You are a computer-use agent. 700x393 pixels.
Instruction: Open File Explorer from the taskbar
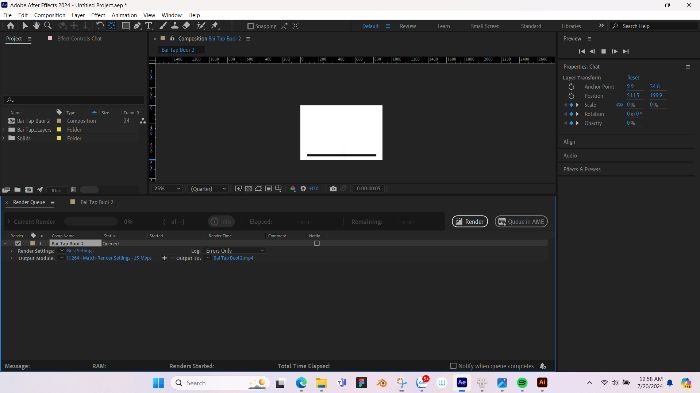tap(321, 382)
